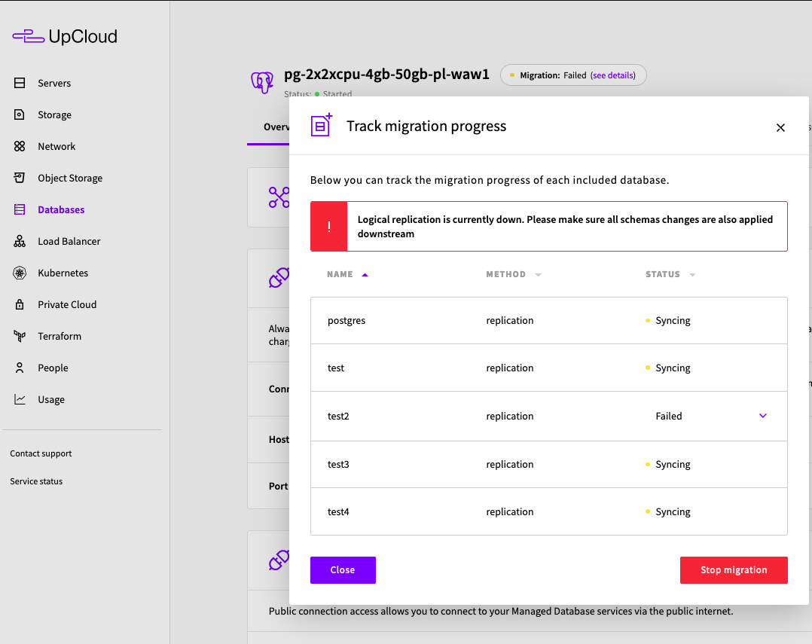Open Service status link

tap(36, 481)
